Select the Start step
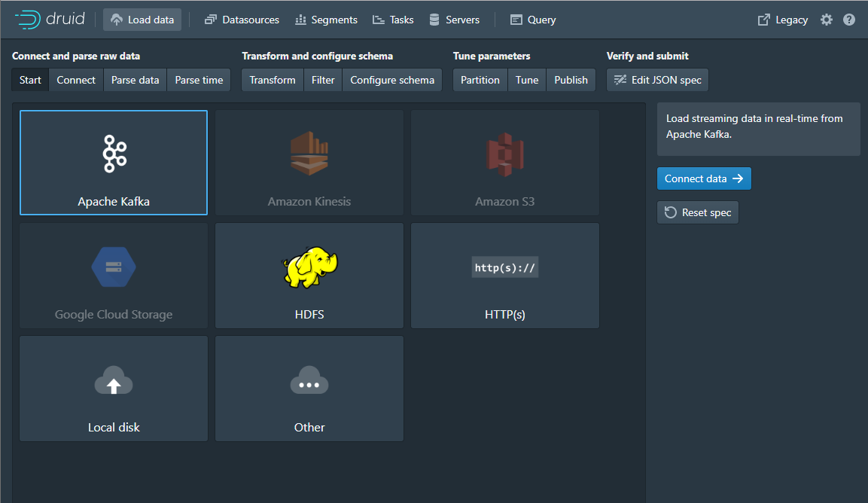868x503 pixels. (x=30, y=80)
